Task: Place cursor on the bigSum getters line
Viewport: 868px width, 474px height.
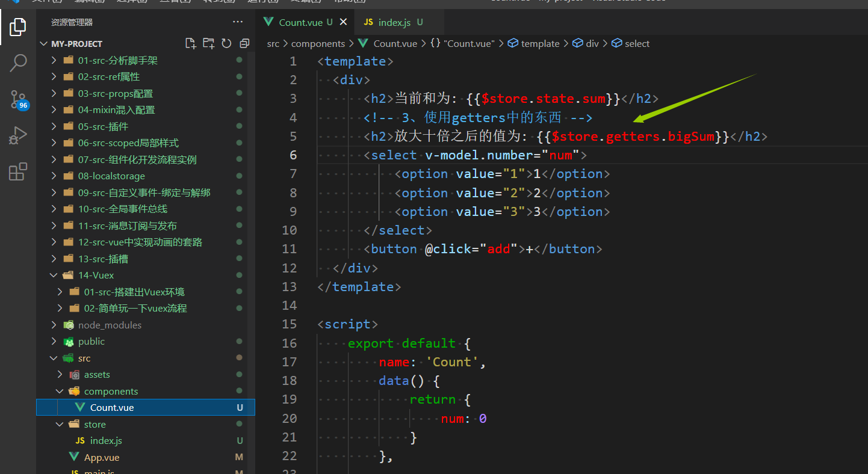Action: (x=565, y=137)
